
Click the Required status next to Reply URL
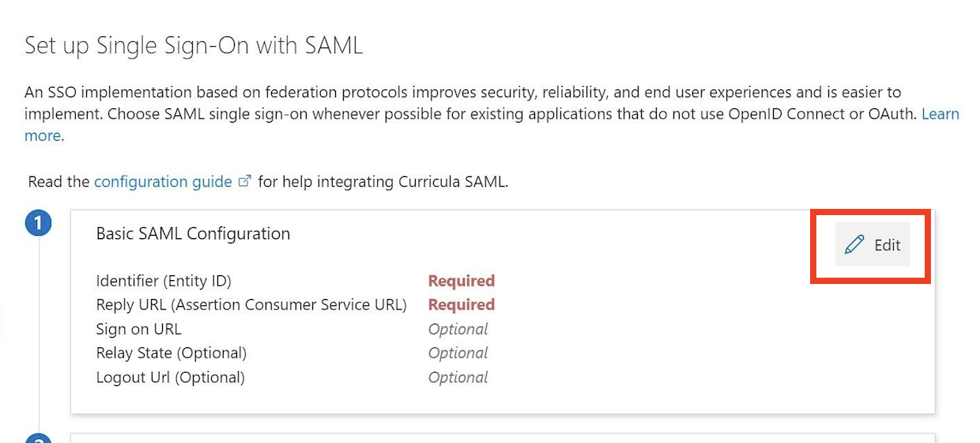tap(462, 305)
